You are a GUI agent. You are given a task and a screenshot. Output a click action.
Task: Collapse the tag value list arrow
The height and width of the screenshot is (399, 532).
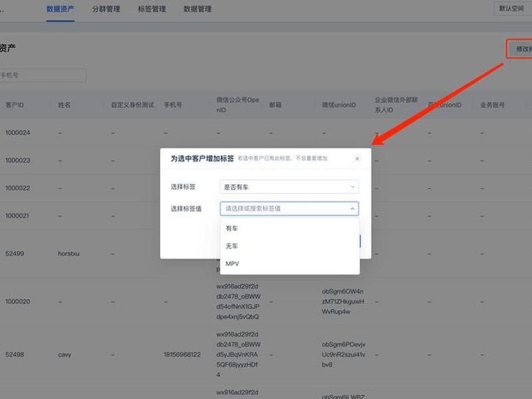coord(352,208)
